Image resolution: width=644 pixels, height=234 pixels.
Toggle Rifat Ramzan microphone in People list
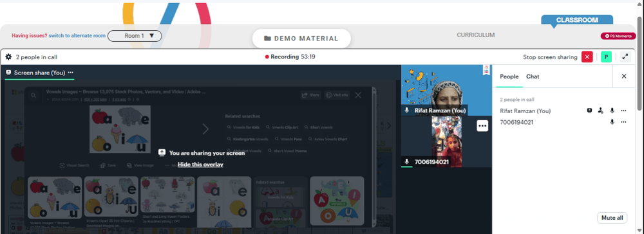pyautogui.click(x=612, y=111)
